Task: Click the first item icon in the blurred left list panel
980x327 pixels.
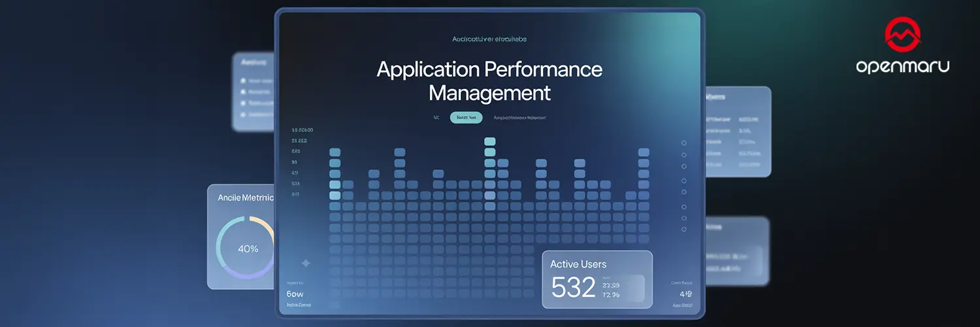Action: 243,81
